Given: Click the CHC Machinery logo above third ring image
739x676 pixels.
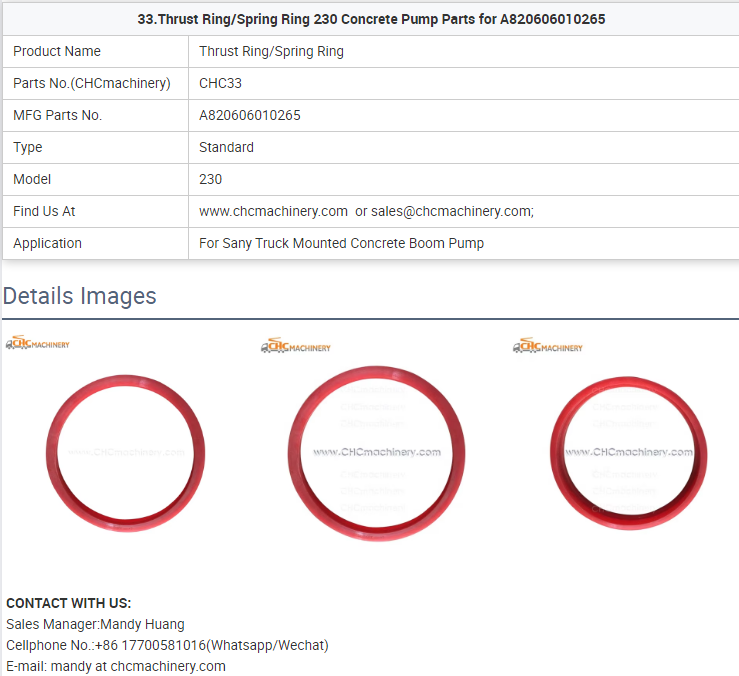Looking at the screenshot, I should [547, 346].
